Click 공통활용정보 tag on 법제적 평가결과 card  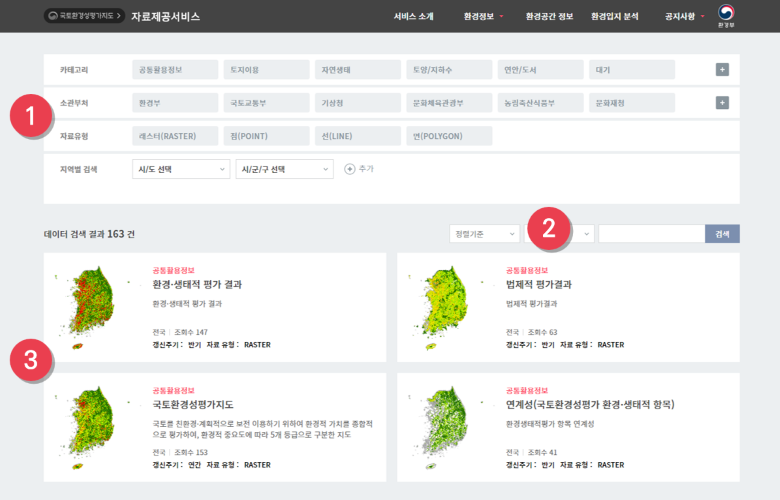(527, 270)
